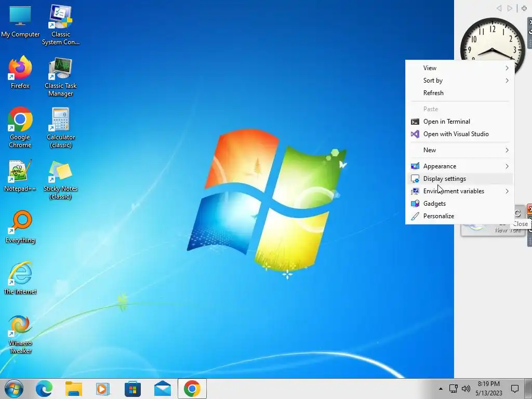The image size is (532, 399).
Task: Switch to Chrome on the taskbar
Action: click(x=192, y=389)
